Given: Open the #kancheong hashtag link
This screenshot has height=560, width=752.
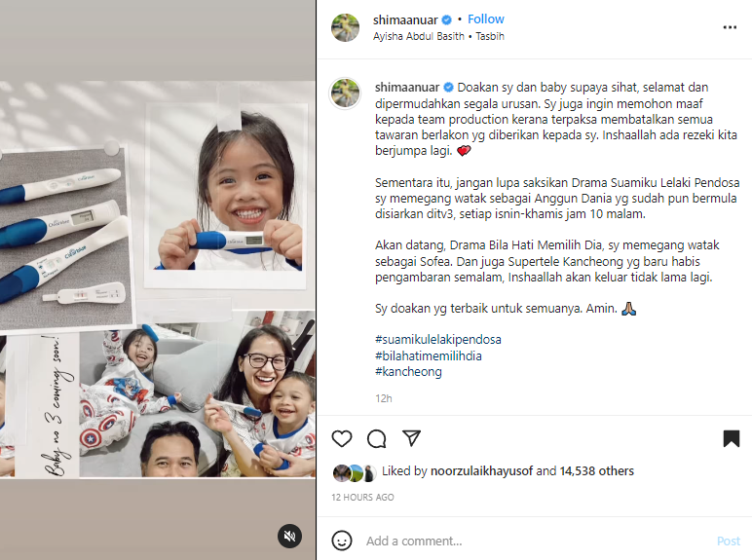Looking at the screenshot, I should (408, 372).
